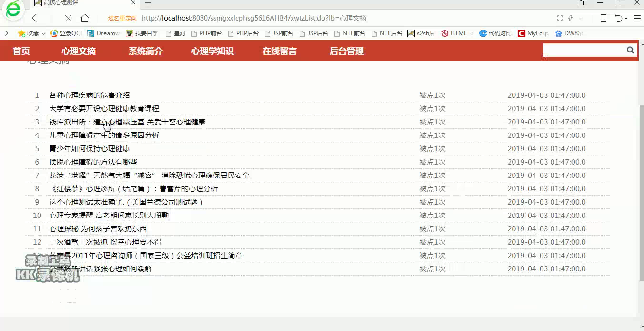Open 心理学知识 navigation item
644x331 pixels.
pyautogui.click(x=212, y=51)
